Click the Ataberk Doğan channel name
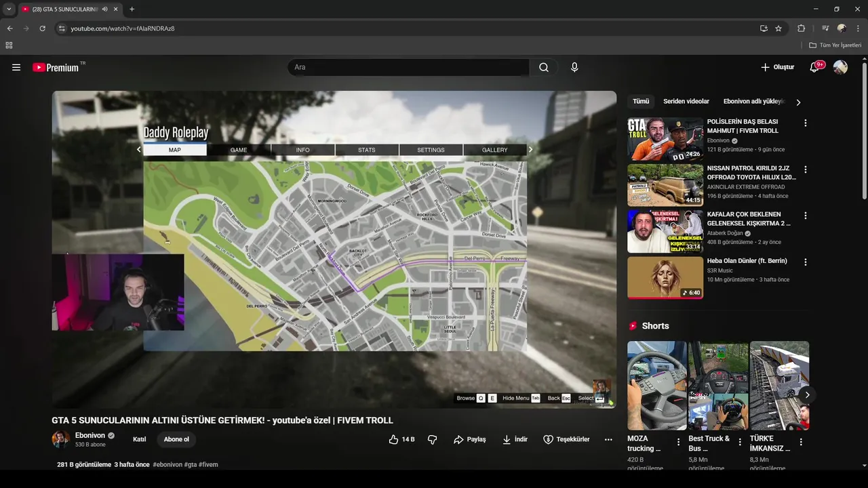The width and height of the screenshot is (868, 488). pos(725,233)
